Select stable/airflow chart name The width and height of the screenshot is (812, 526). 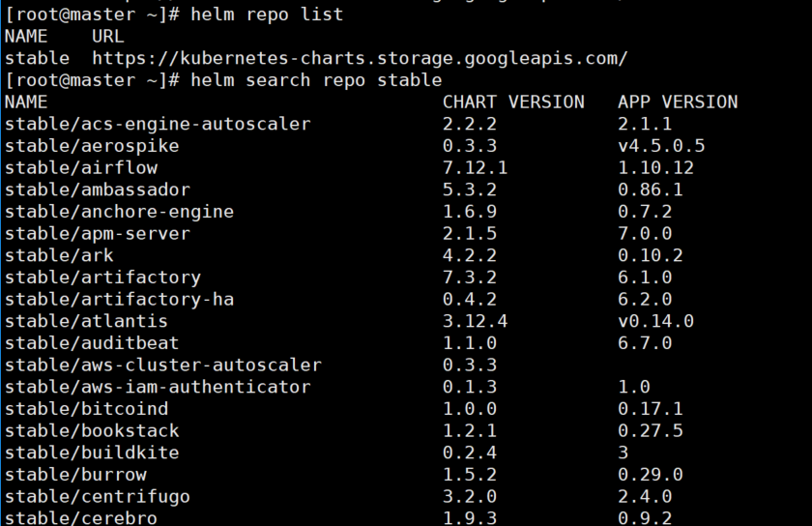tap(81, 168)
